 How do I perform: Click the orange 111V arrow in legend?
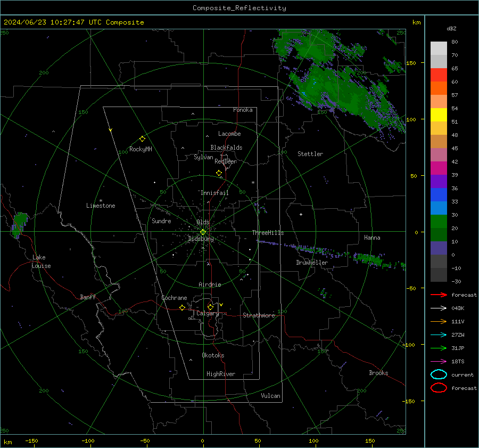439,321
